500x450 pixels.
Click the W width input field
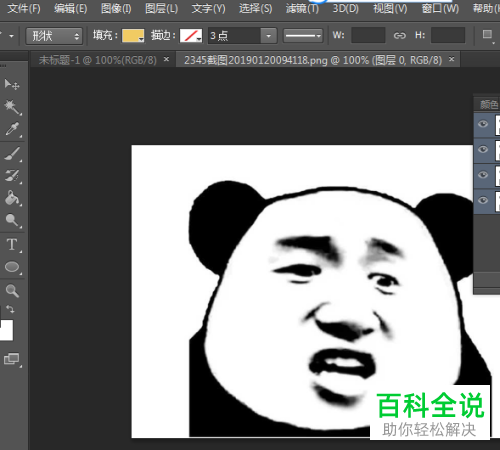368,35
